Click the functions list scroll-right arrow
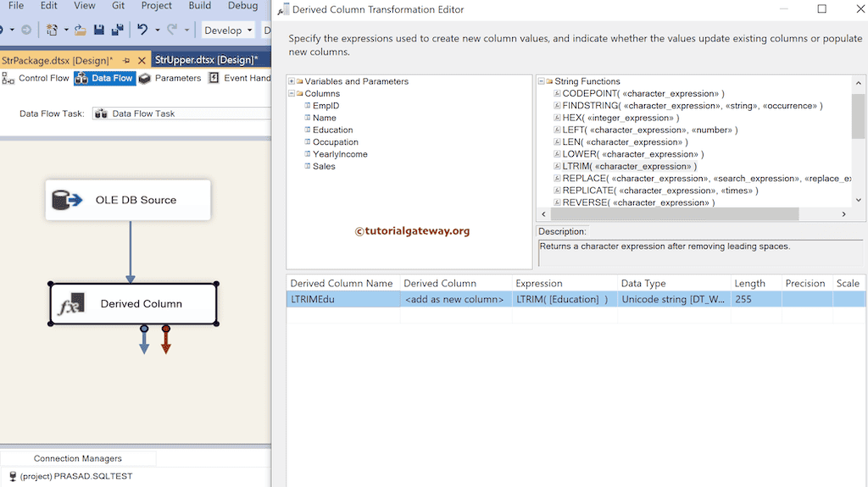 (x=843, y=214)
